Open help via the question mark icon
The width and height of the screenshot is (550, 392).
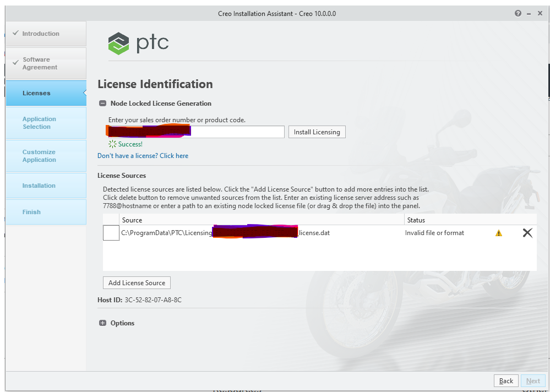[518, 13]
